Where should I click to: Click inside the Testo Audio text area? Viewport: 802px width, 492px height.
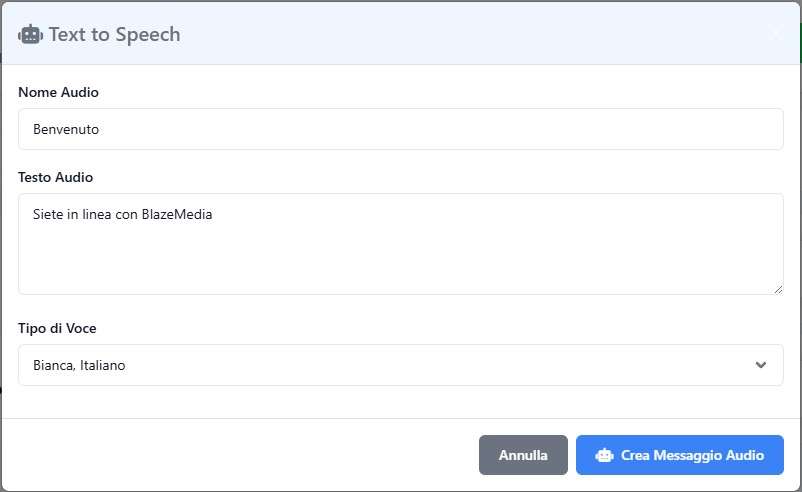400,244
